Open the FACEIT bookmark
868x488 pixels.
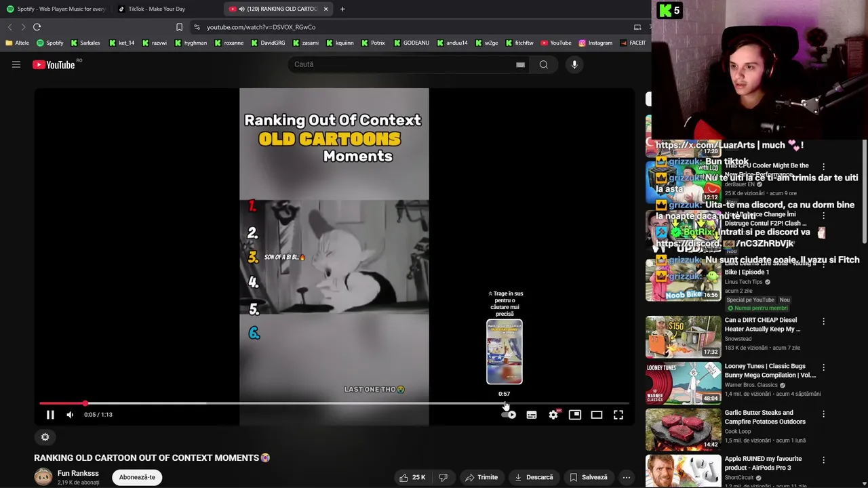coord(633,43)
